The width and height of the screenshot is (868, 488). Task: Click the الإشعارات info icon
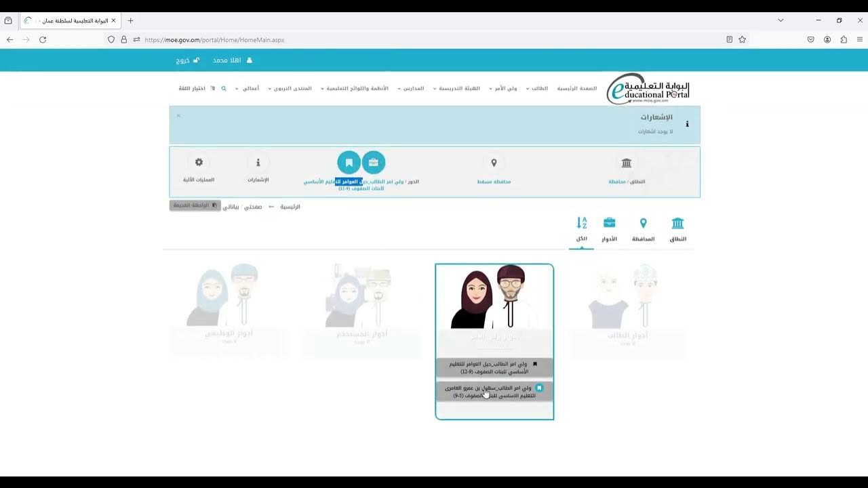click(258, 162)
